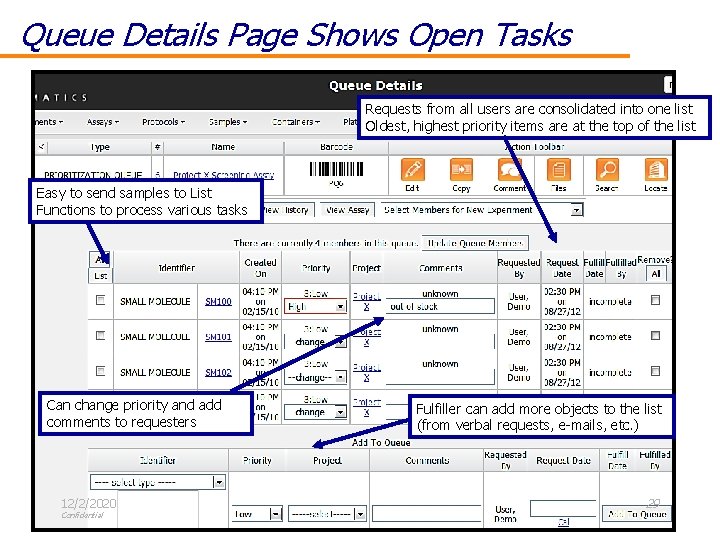Click the barcode image

[336, 169]
